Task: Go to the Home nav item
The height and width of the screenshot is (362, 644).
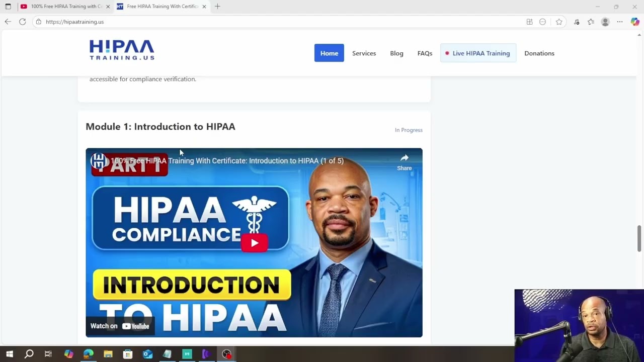Action: [x=329, y=53]
